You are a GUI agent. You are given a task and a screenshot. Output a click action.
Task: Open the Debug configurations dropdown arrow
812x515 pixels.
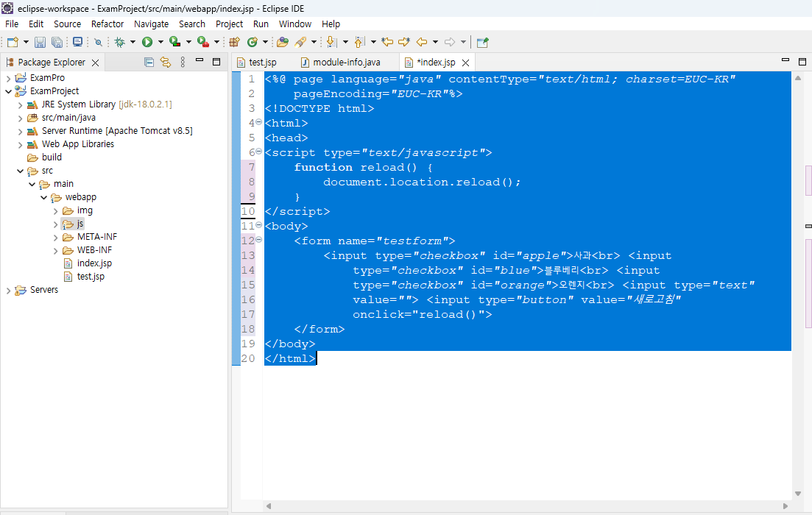pos(133,42)
